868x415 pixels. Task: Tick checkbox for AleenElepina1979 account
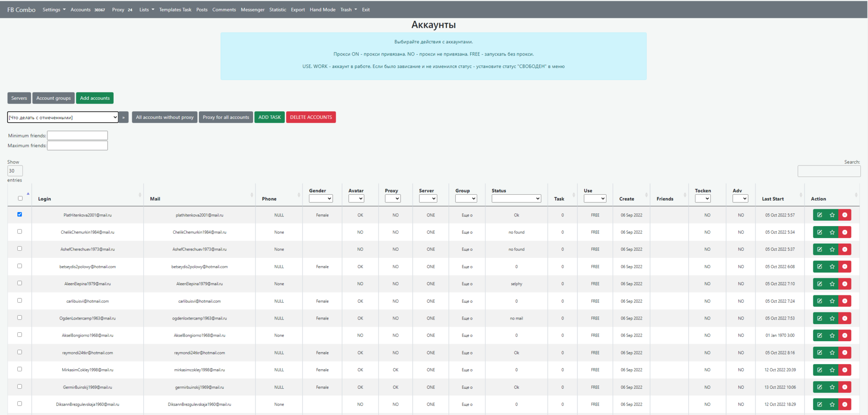pyautogui.click(x=19, y=283)
